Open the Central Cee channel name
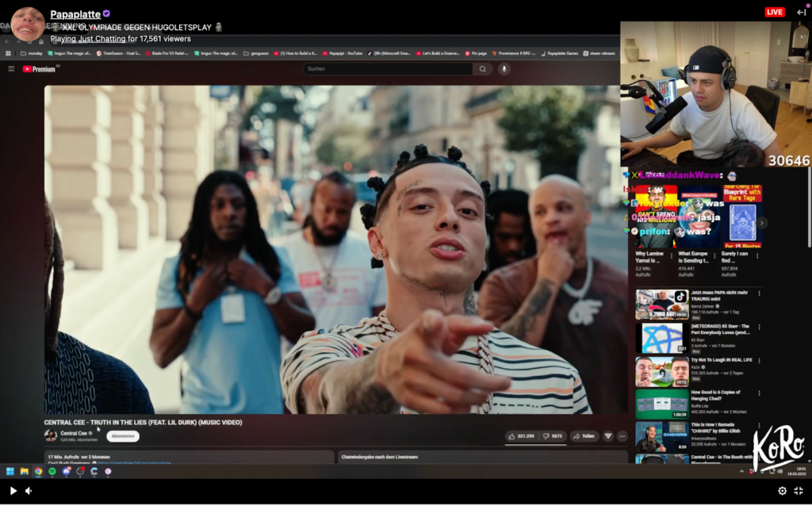 pos(74,433)
